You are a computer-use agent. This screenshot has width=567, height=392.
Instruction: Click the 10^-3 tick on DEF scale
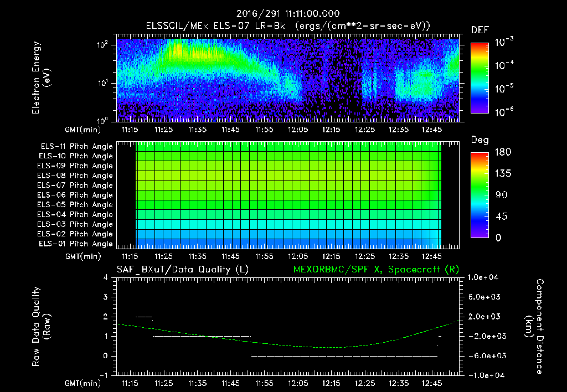504,42
